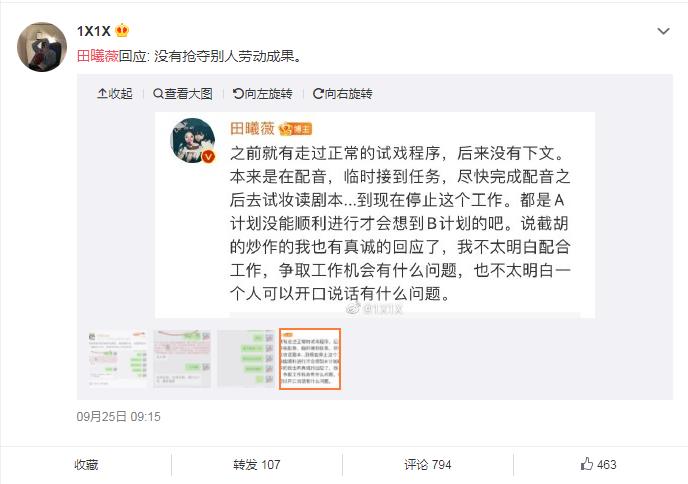Open the 1X1X username profile link
This screenshot has height=484, width=688.
tap(94, 31)
